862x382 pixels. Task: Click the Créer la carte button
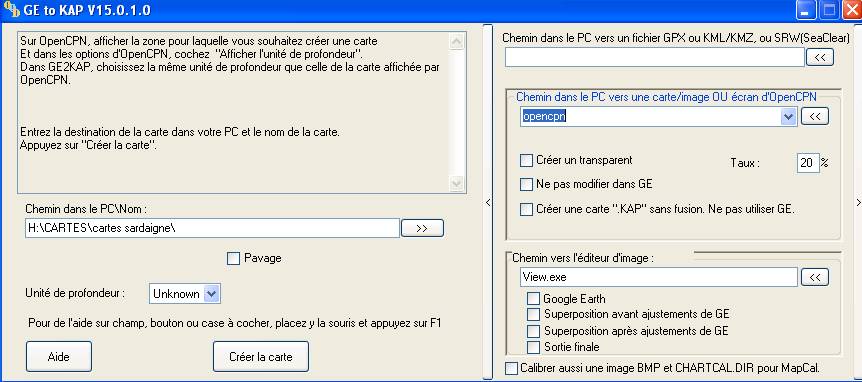(261, 357)
